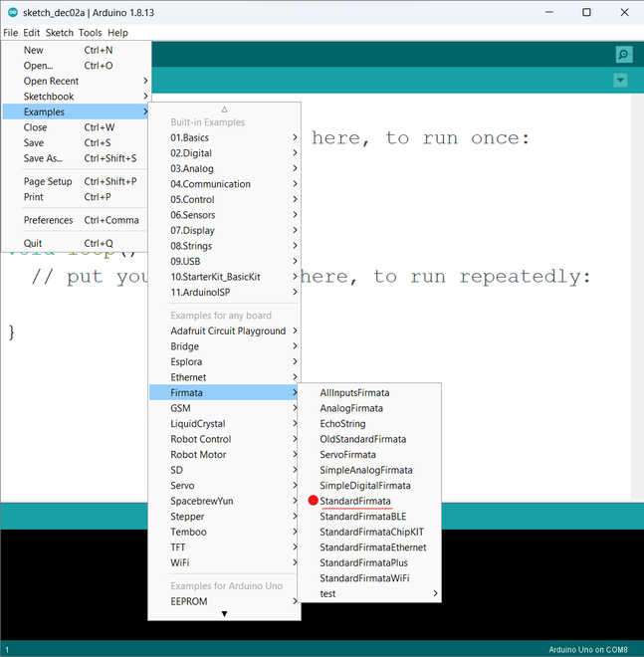Expand Robot Motor examples
The height and width of the screenshot is (657, 644).
[x=224, y=455]
